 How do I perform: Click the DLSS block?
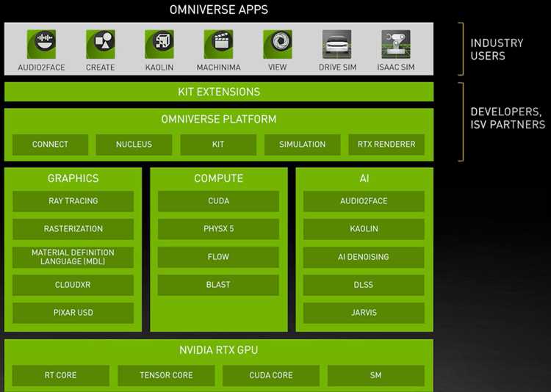coord(364,285)
